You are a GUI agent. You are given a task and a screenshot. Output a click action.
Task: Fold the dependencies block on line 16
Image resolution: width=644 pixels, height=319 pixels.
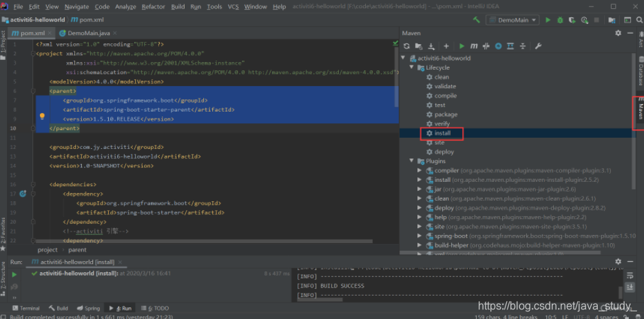point(33,184)
